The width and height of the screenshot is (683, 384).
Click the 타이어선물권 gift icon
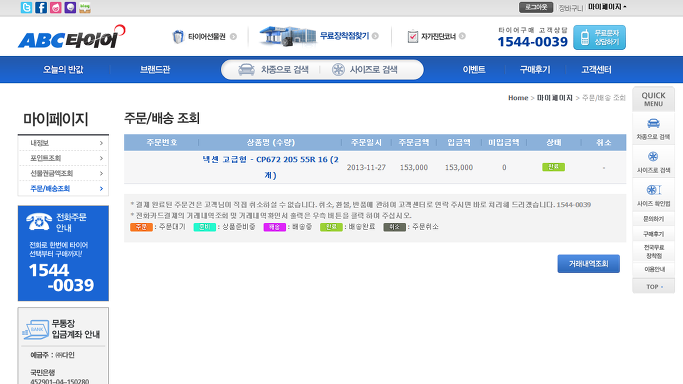(x=178, y=37)
